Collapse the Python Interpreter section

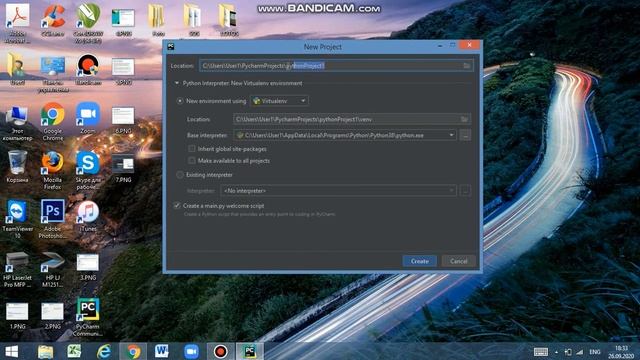[x=177, y=83]
